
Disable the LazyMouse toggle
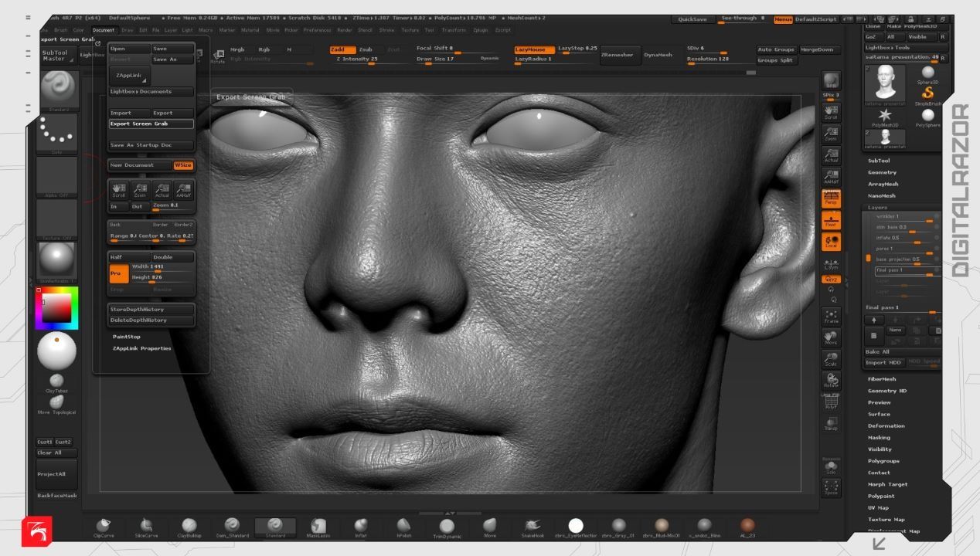pyautogui.click(x=534, y=49)
